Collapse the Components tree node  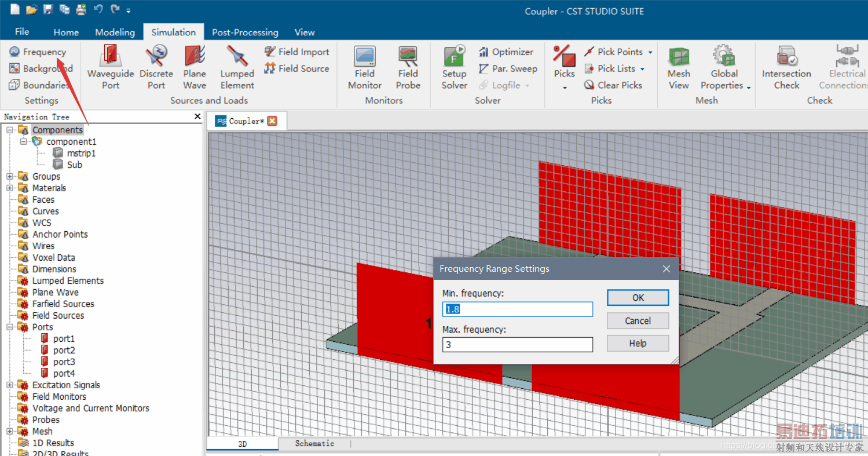tap(10, 130)
